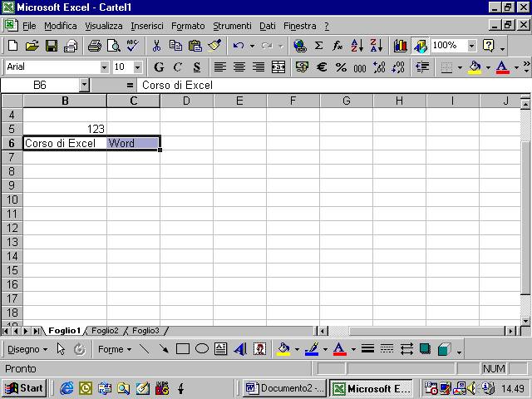
Task: Open the File menu
Action: (x=29, y=26)
